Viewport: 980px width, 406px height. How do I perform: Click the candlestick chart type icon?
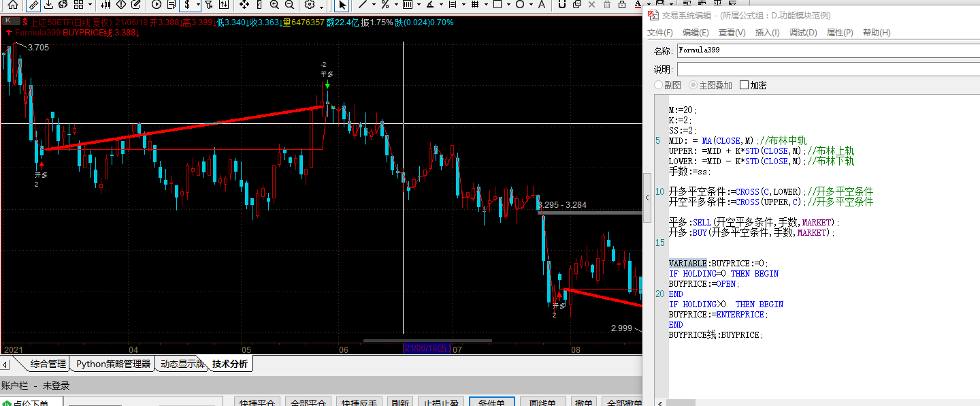(105, 5)
